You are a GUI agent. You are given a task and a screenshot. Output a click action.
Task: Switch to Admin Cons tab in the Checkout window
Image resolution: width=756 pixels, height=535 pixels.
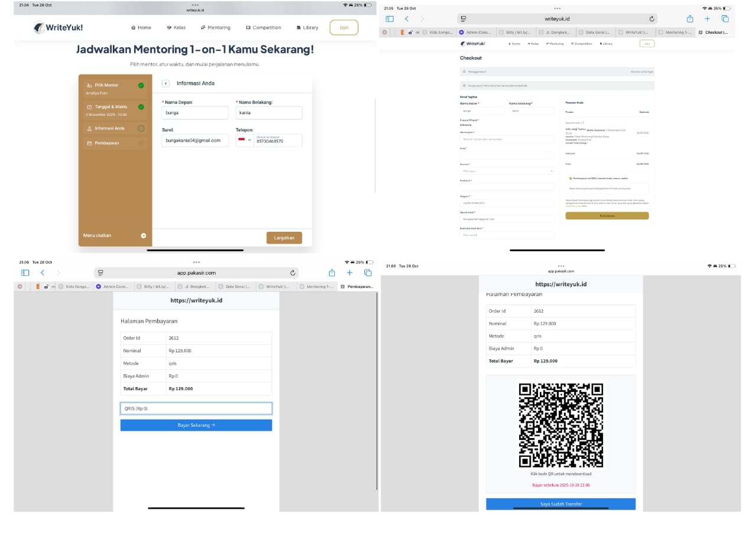tap(475, 33)
